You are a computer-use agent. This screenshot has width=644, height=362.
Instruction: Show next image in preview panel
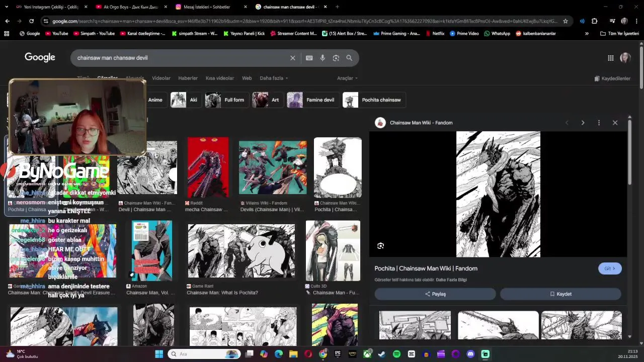(x=583, y=123)
